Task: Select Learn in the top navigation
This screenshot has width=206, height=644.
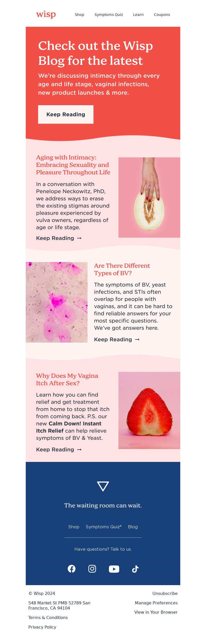Action: click(x=138, y=15)
